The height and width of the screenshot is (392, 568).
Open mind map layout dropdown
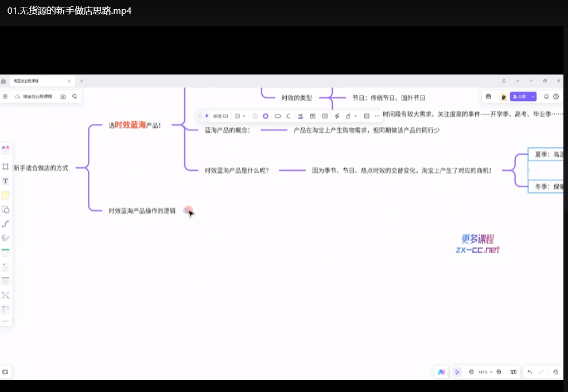(x=240, y=116)
